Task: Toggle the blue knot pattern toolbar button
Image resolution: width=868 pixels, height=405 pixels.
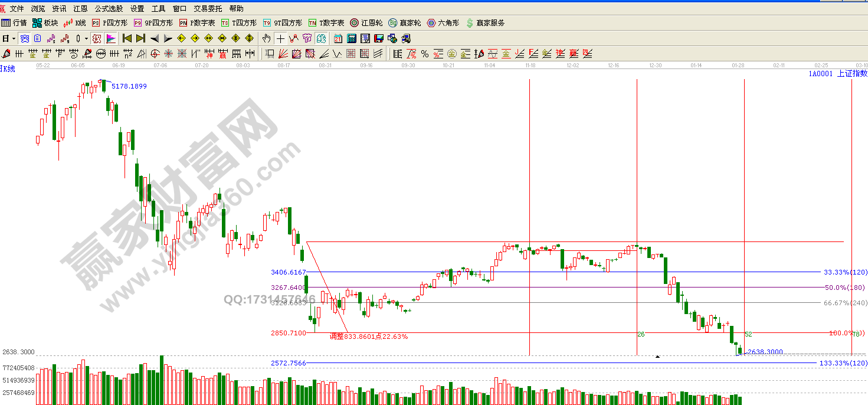Action: click(25, 38)
